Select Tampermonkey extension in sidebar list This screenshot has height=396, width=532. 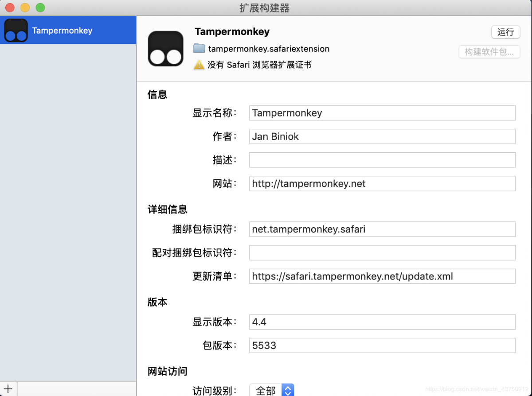point(68,30)
